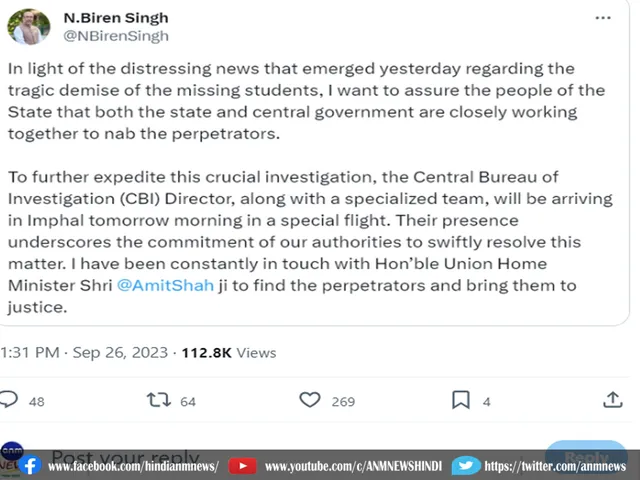
Task: Click the Twitter bird icon in the banner
Action: point(465,466)
